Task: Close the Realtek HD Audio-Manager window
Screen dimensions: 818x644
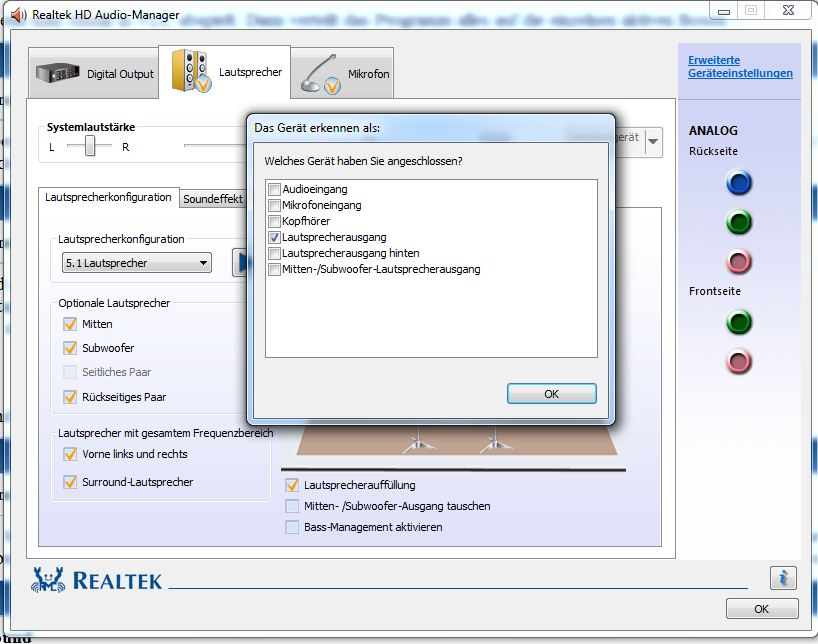Action: pos(788,10)
